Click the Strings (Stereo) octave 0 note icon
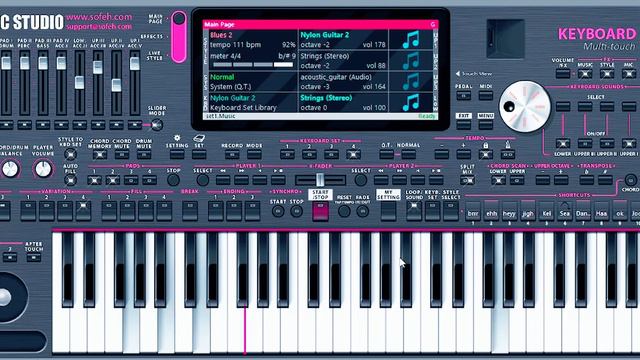The width and height of the screenshot is (640, 360). 411,102
